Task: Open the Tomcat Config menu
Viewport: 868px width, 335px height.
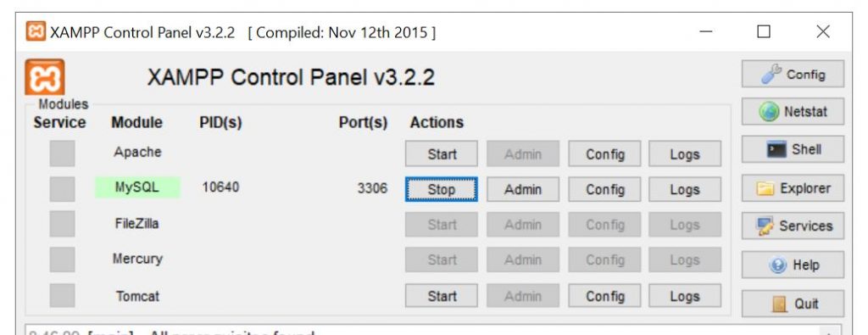Action: [x=604, y=296]
